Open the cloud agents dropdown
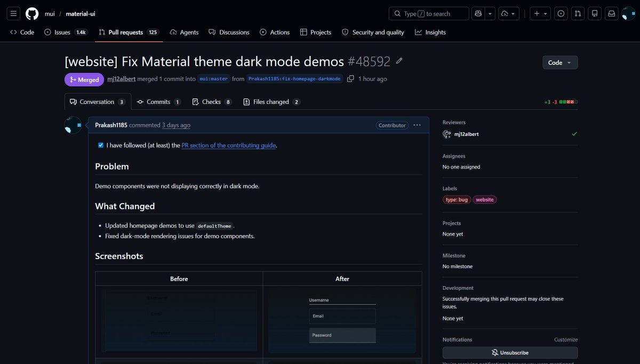The height and width of the screenshot is (364, 640). click(x=509, y=14)
